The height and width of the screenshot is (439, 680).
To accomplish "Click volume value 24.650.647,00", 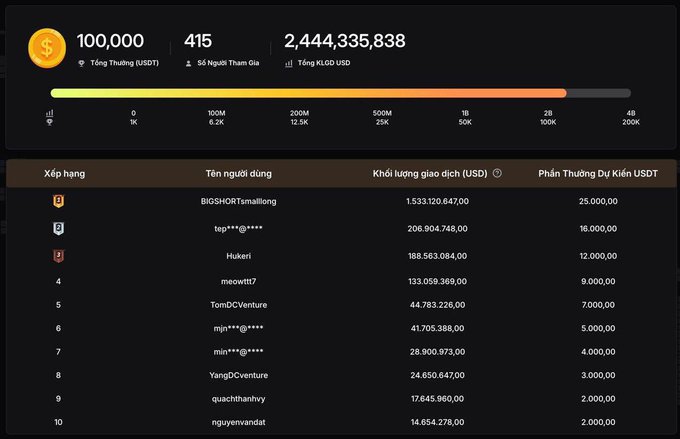I will point(438,375).
